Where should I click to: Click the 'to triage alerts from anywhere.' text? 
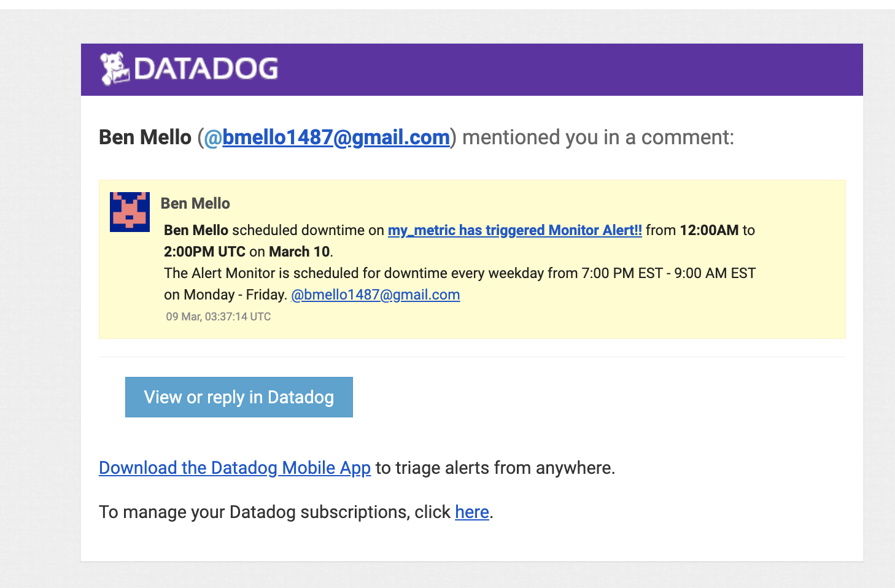click(x=495, y=468)
